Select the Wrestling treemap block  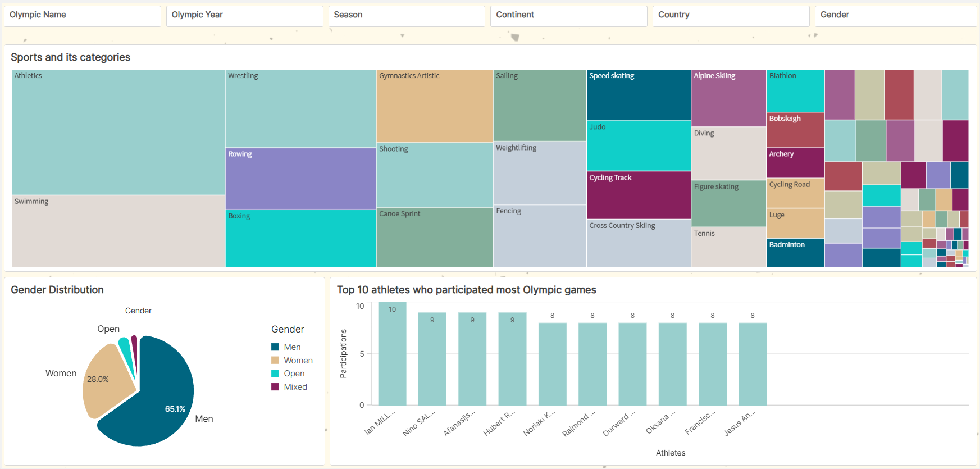tap(300, 108)
